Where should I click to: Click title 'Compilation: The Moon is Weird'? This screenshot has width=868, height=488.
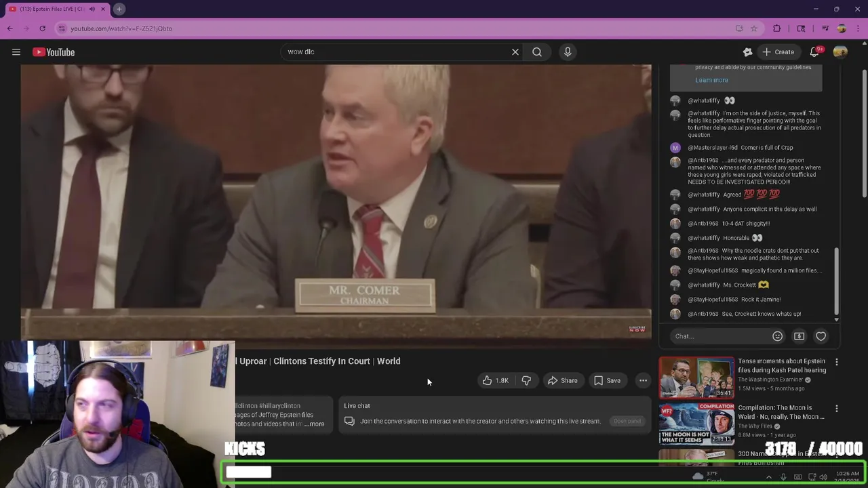click(x=781, y=412)
